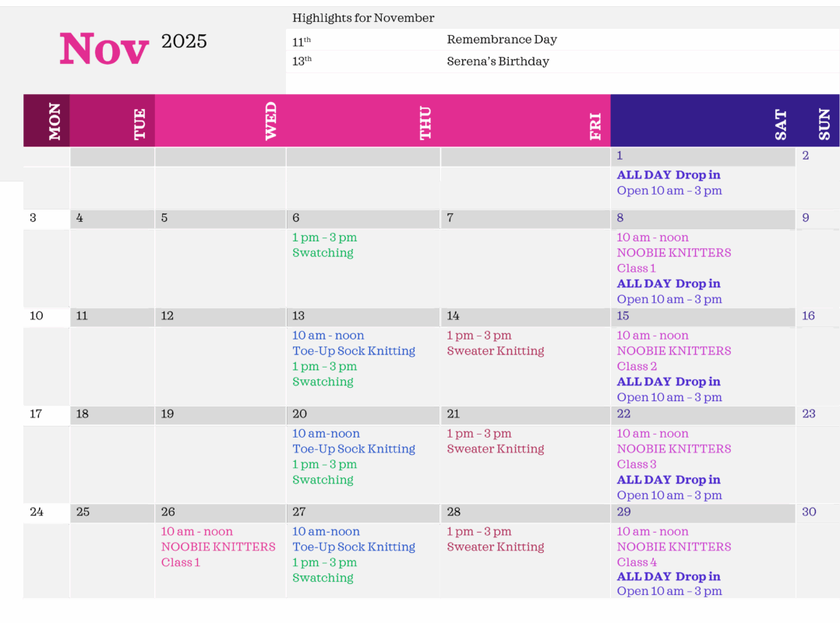The width and height of the screenshot is (840, 623).
Task: Click the Nov month title
Action: tap(104, 48)
